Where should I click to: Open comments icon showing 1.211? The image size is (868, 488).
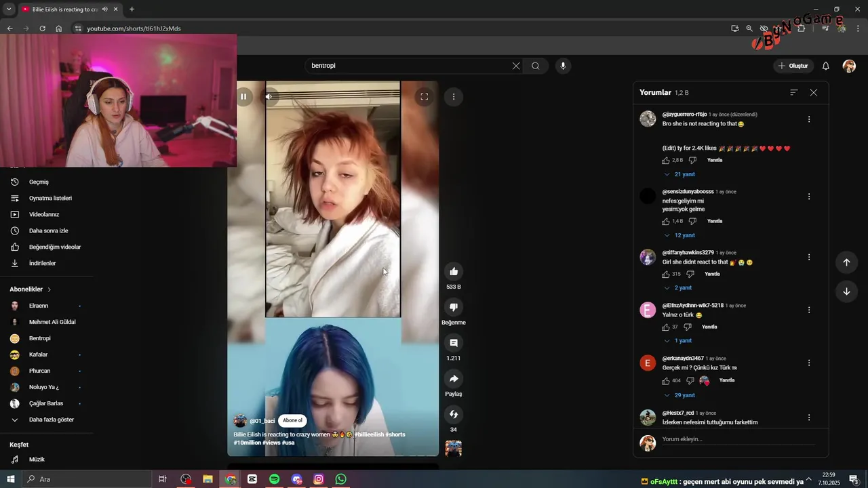coord(454,343)
